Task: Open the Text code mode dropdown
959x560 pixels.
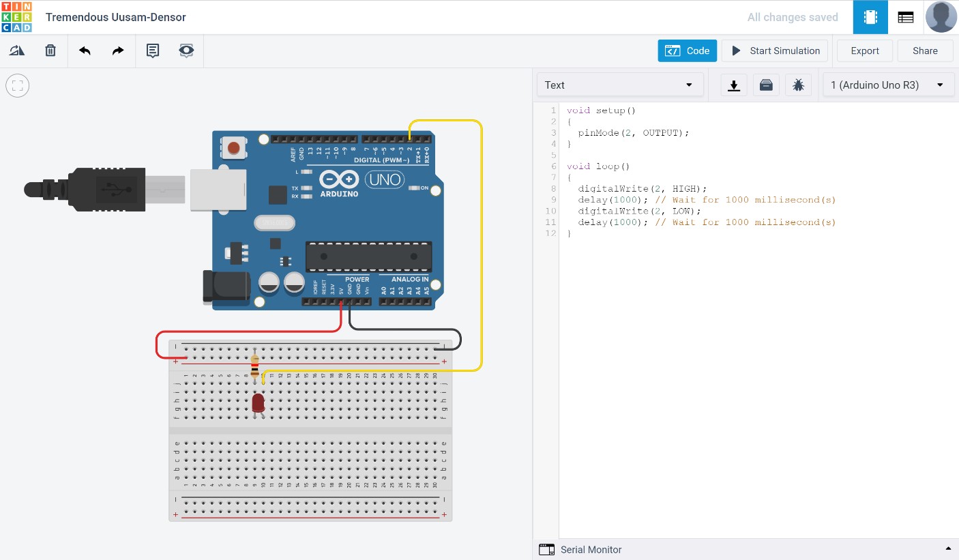Action: 620,85
